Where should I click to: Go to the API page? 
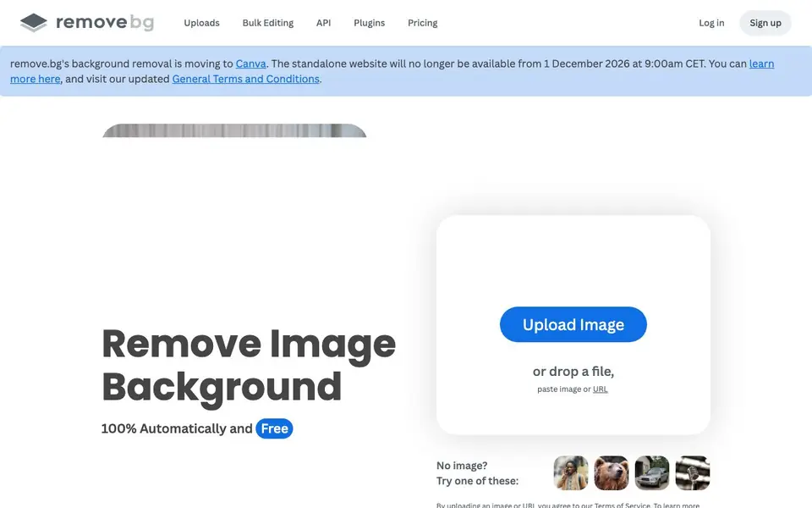pos(323,23)
